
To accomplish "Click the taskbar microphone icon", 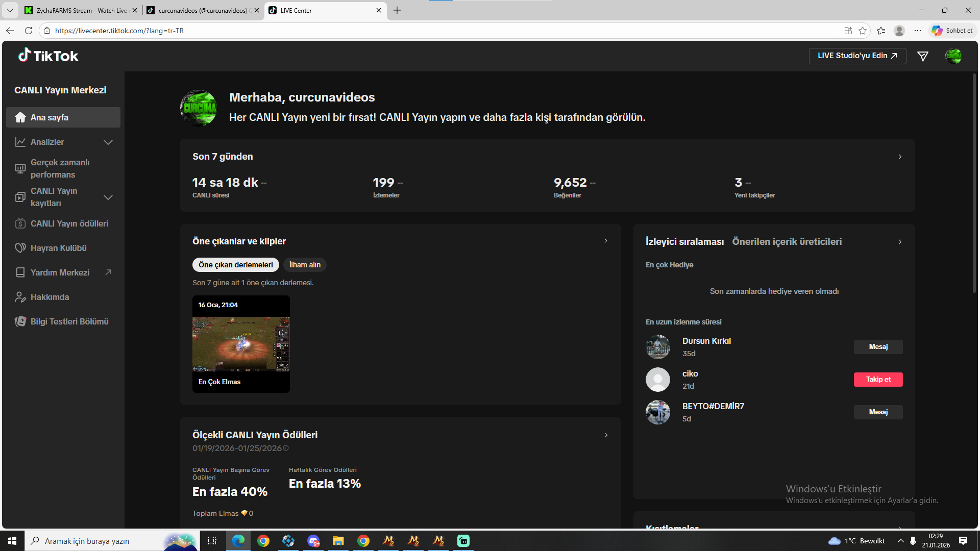I will pos(913,541).
